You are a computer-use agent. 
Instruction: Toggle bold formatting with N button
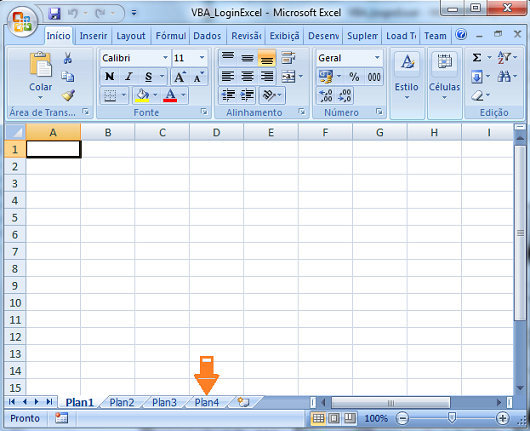pos(110,77)
